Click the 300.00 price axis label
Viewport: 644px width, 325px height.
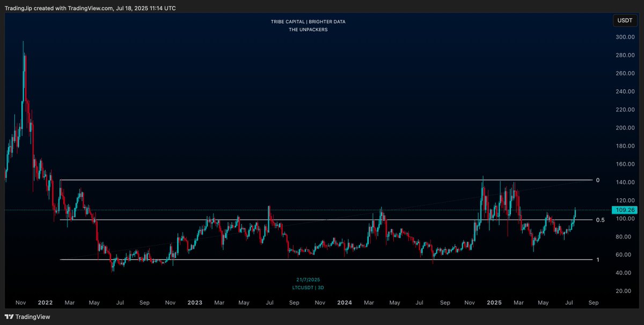point(626,37)
